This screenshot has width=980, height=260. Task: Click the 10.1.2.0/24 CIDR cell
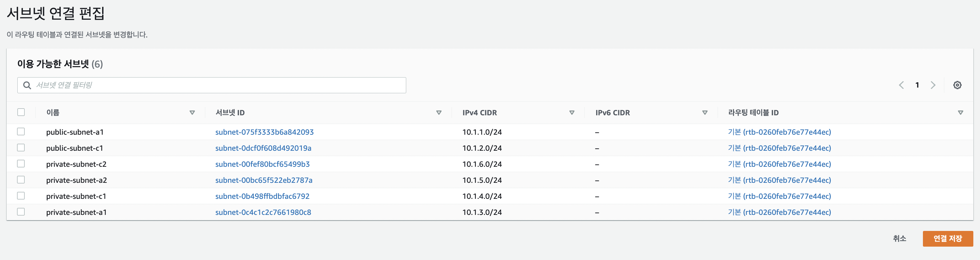pos(482,148)
